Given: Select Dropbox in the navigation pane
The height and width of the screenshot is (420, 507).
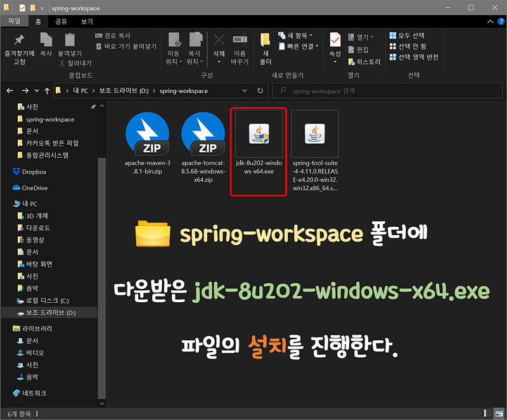Looking at the screenshot, I should click(x=29, y=172).
